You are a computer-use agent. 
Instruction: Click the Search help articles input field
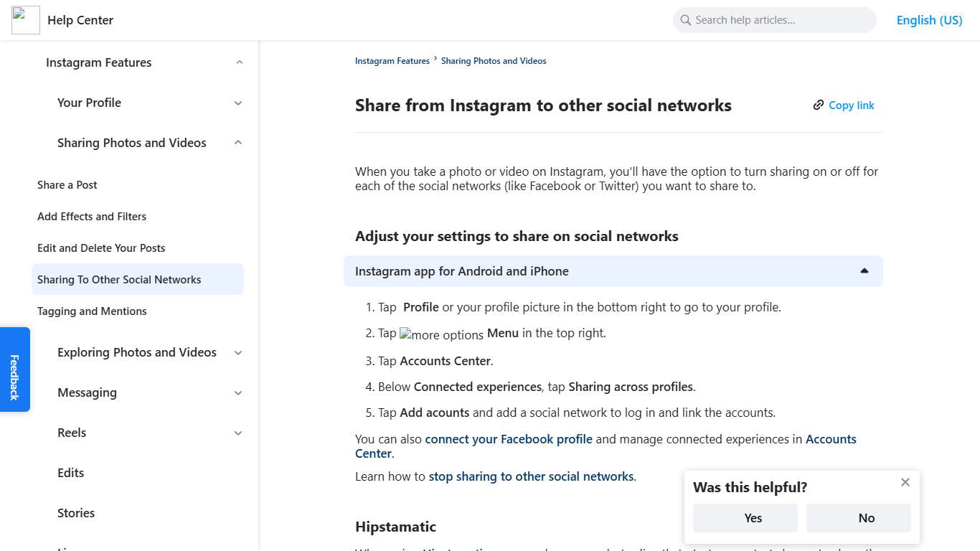click(x=775, y=20)
